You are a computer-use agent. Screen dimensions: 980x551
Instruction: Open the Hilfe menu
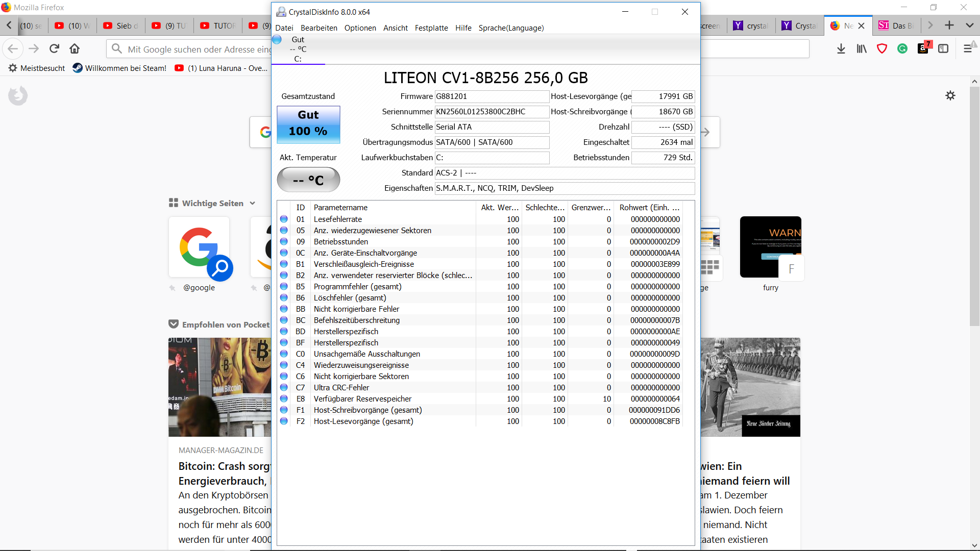463,28
